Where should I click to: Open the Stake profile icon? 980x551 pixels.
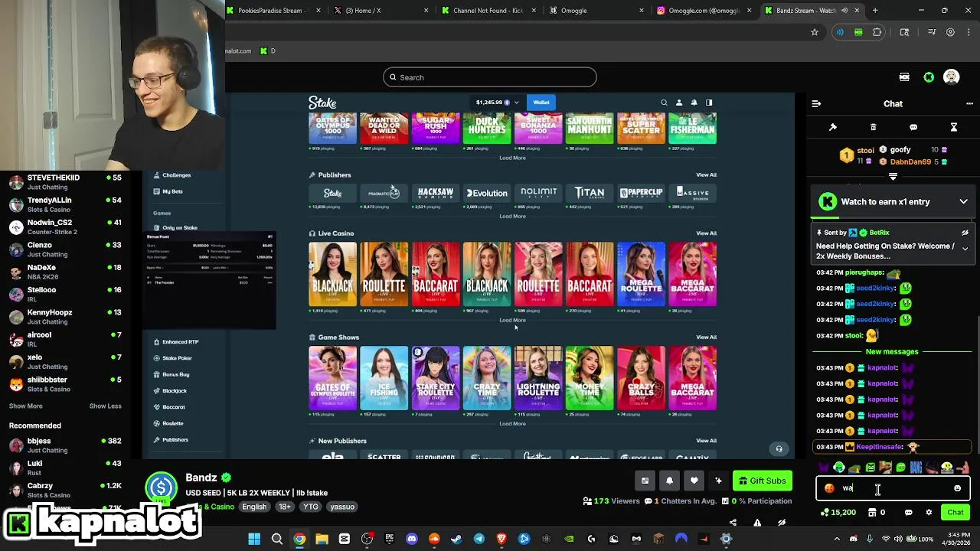coord(679,103)
